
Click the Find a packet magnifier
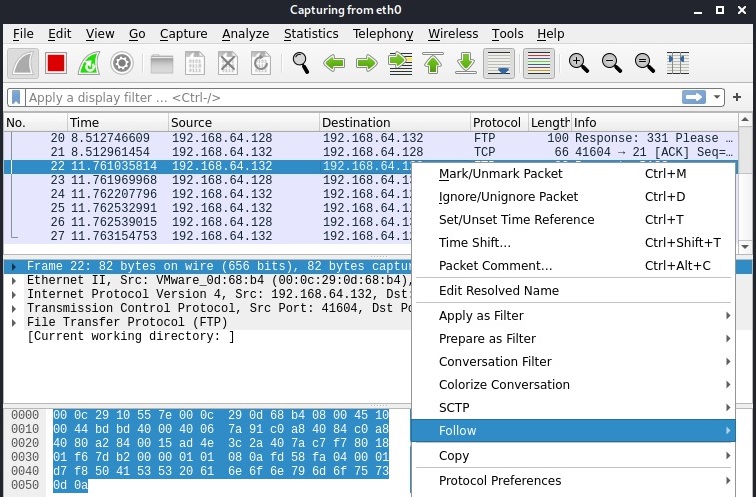click(301, 63)
